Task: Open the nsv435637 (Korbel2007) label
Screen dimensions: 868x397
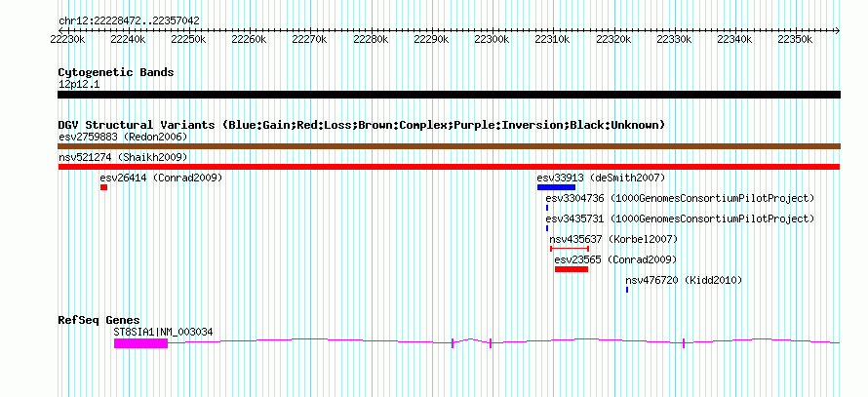Action: pos(613,239)
